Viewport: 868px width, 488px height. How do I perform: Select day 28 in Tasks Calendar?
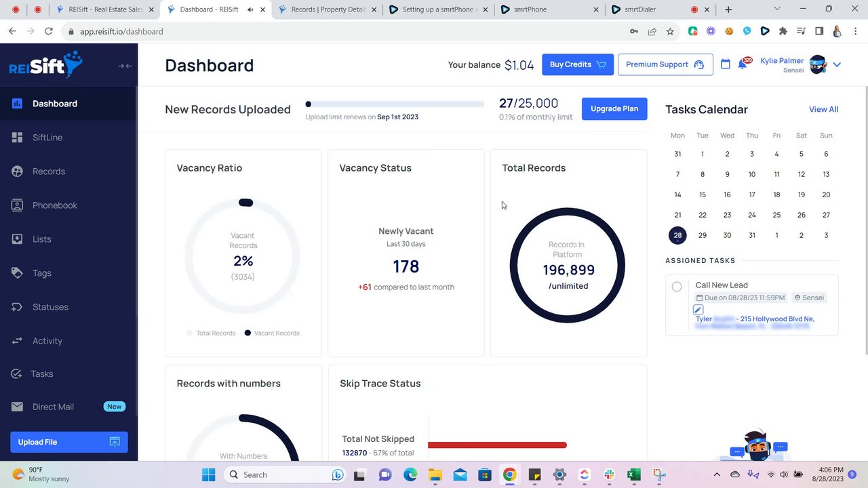[677, 235]
